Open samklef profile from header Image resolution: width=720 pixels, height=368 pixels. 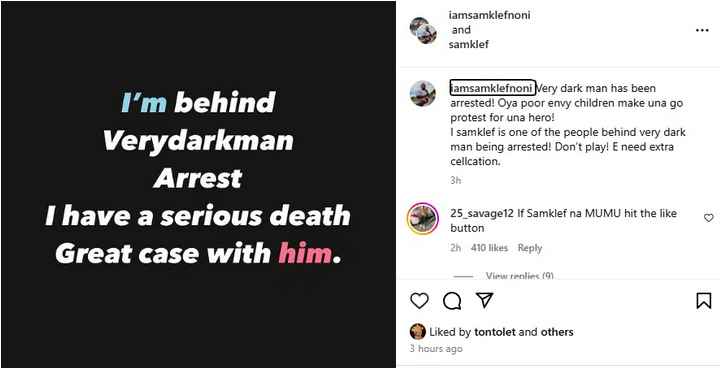[468, 45]
